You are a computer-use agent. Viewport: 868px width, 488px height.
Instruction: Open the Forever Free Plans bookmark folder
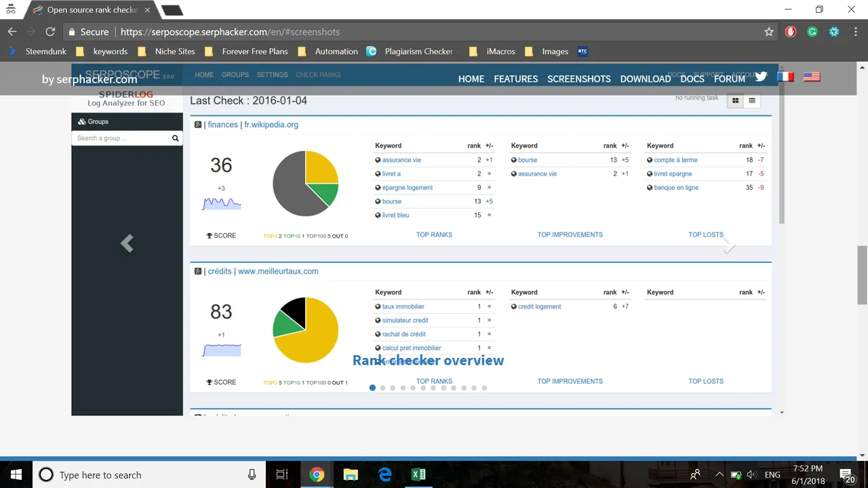[246, 52]
